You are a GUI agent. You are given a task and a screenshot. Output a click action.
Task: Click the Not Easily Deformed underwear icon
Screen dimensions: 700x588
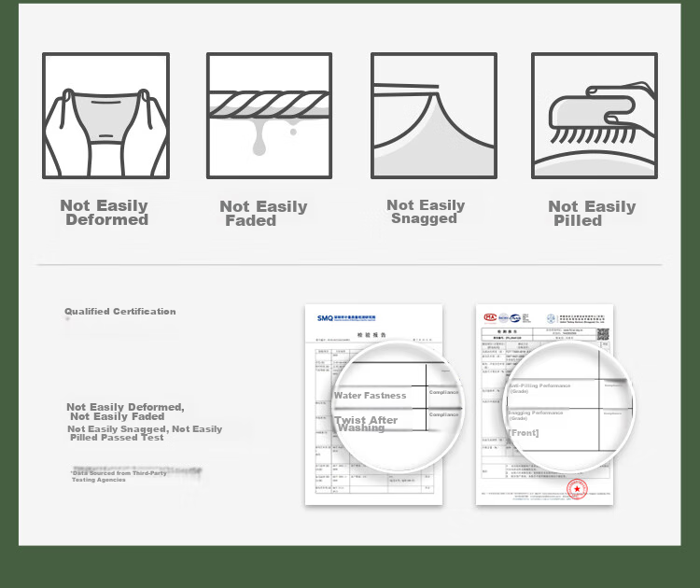coord(105,116)
